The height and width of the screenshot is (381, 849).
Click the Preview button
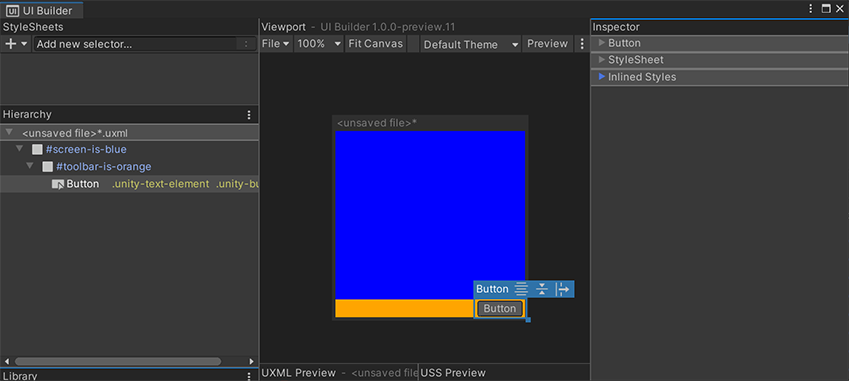tap(547, 44)
